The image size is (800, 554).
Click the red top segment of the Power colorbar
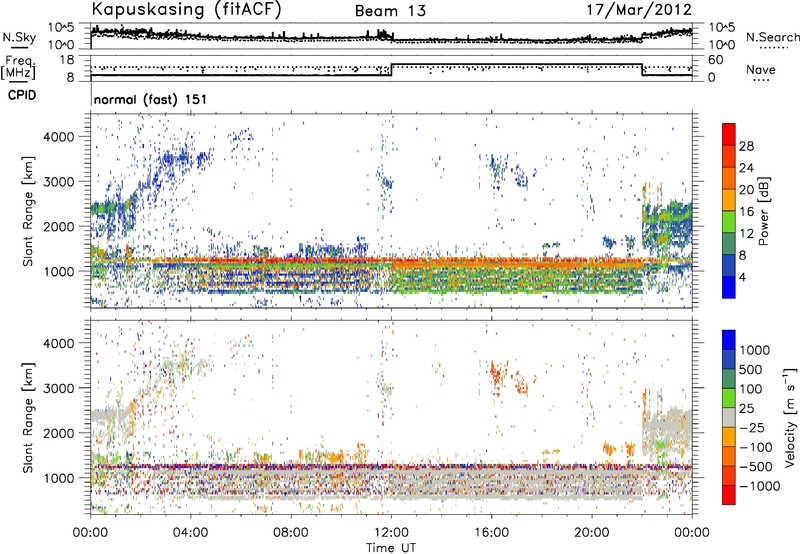pyautogui.click(x=729, y=134)
